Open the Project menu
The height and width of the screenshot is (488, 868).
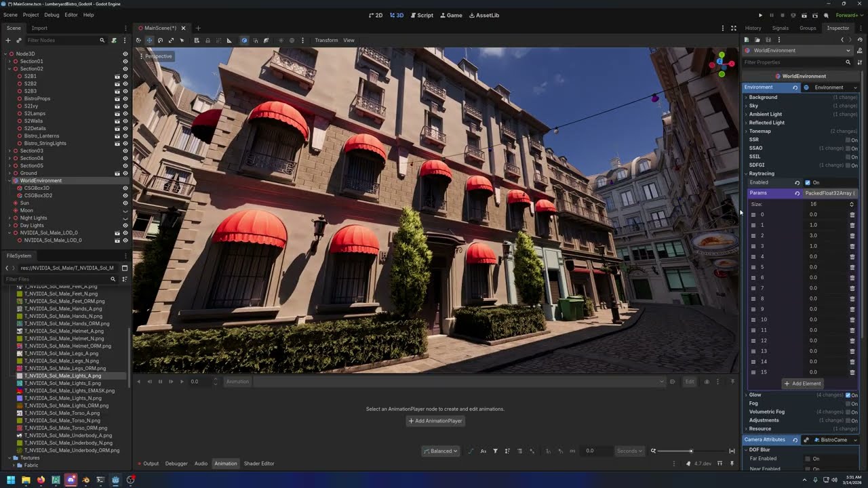tap(31, 15)
